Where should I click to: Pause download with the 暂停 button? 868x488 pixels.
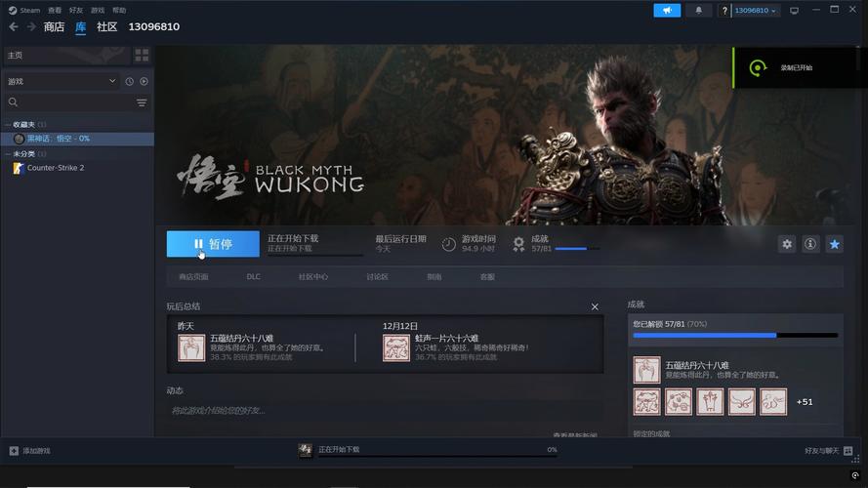pos(213,244)
